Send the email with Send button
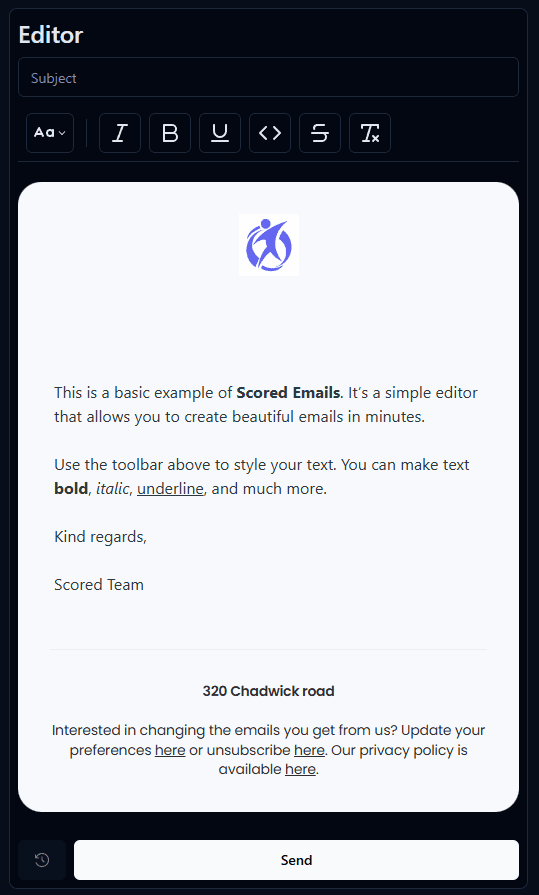This screenshot has height=895, width=539. (x=296, y=860)
